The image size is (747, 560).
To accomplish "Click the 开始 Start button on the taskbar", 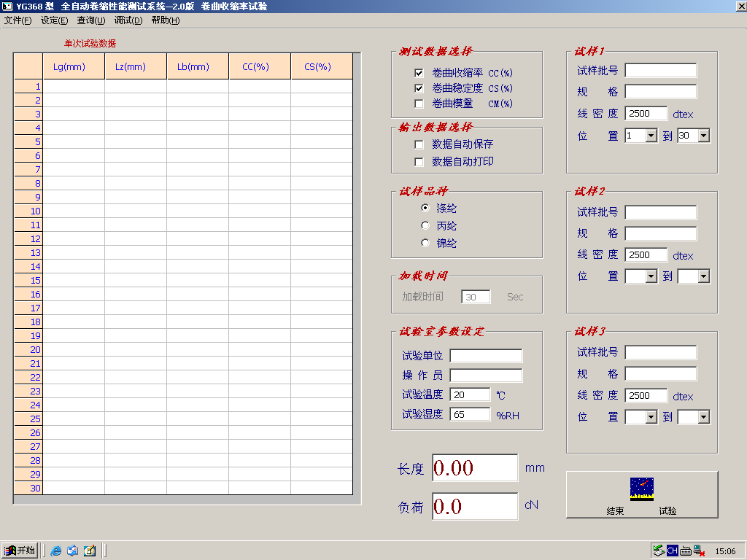I will click(x=20, y=551).
